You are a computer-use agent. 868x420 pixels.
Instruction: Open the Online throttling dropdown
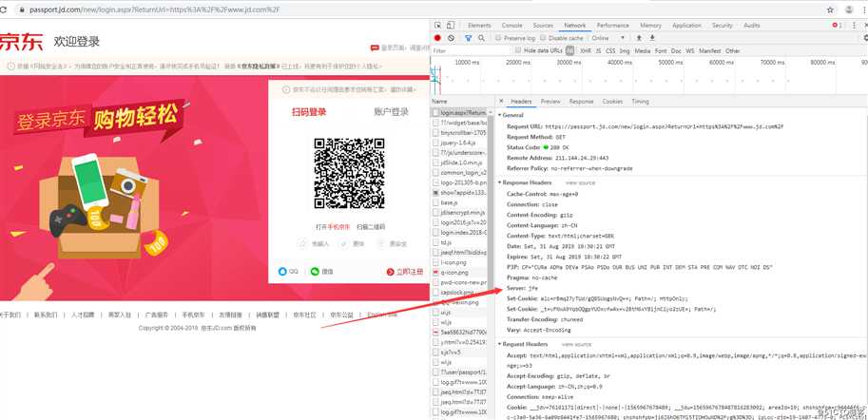(x=608, y=38)
